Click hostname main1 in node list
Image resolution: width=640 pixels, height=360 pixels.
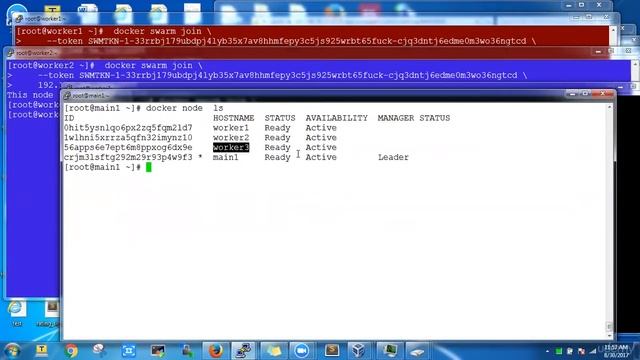click(x=226, y=157)
